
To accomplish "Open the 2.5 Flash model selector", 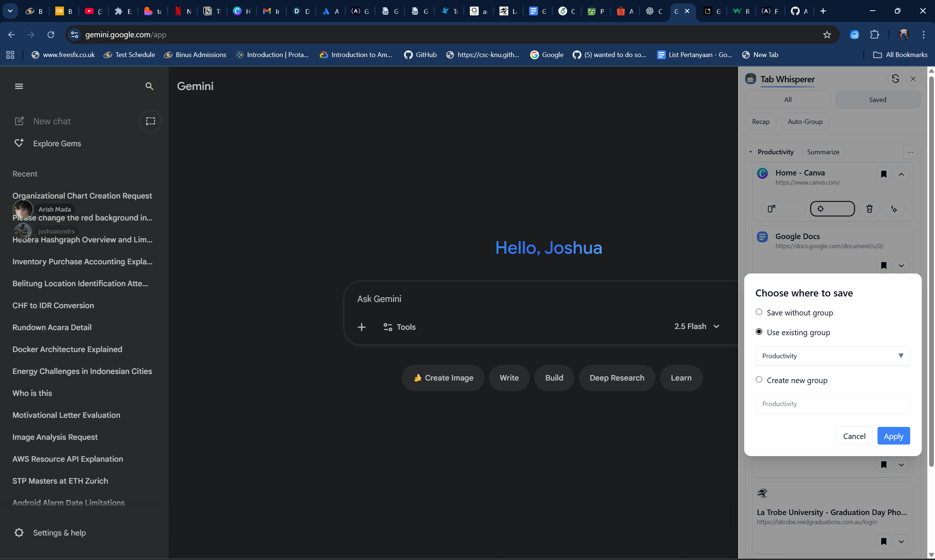I will (697, 326).
